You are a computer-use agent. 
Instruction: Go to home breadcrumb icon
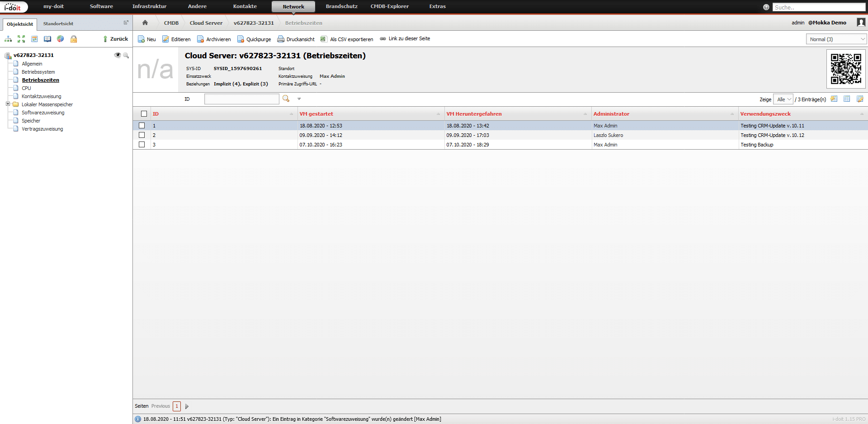pos(145,23)
